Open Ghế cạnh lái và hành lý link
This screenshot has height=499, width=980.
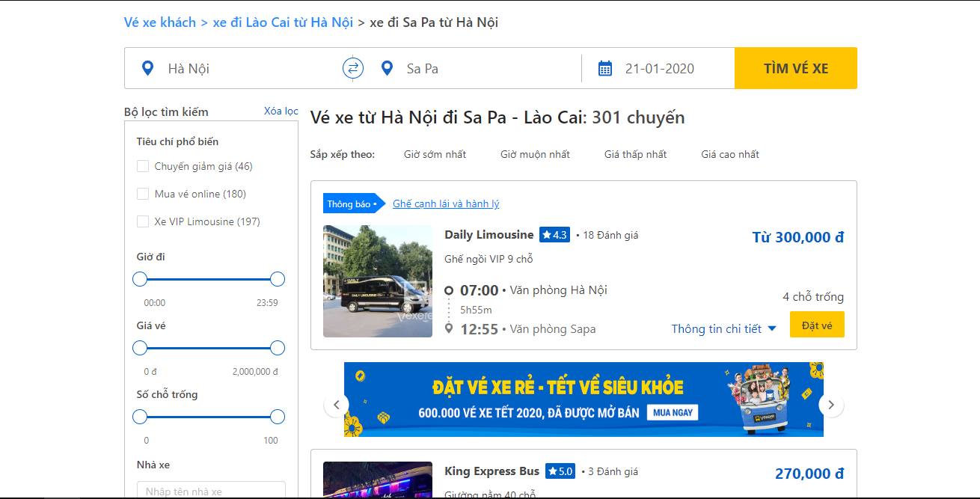pos(446,203)
